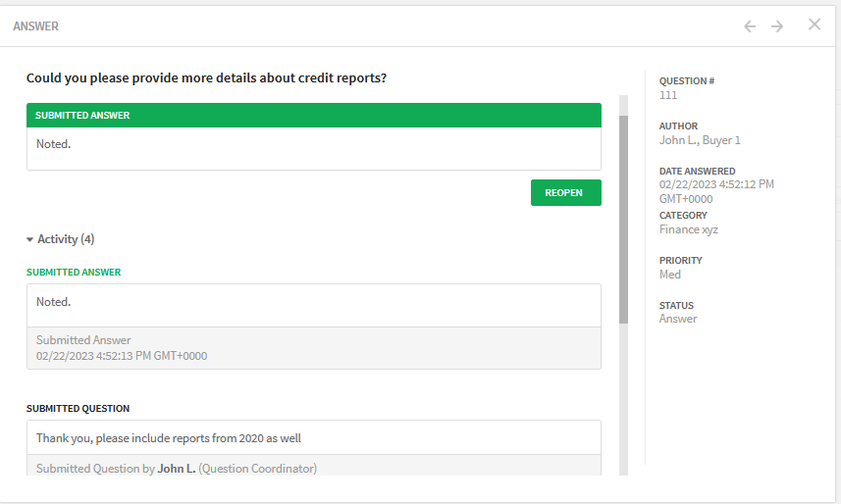The height and width of the screenshot is (504, 841).
Task: Collapse the Activity (4) section
Action: 30,239
